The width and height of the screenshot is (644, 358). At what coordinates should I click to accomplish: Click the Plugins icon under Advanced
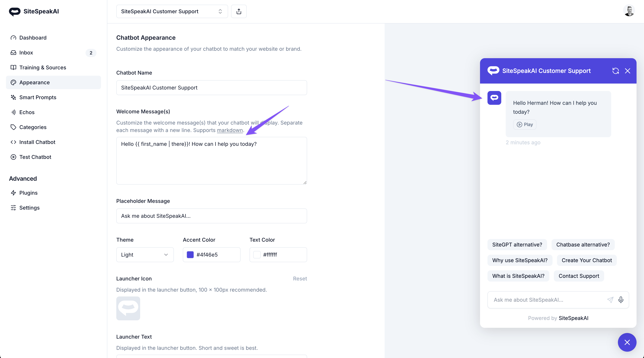coord(14,193)
